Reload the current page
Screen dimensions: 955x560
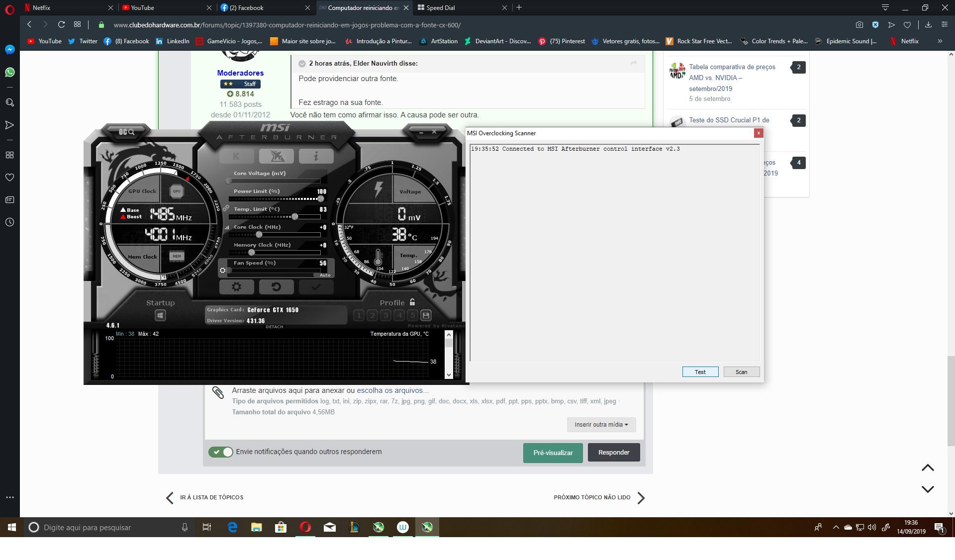[61, 24]
